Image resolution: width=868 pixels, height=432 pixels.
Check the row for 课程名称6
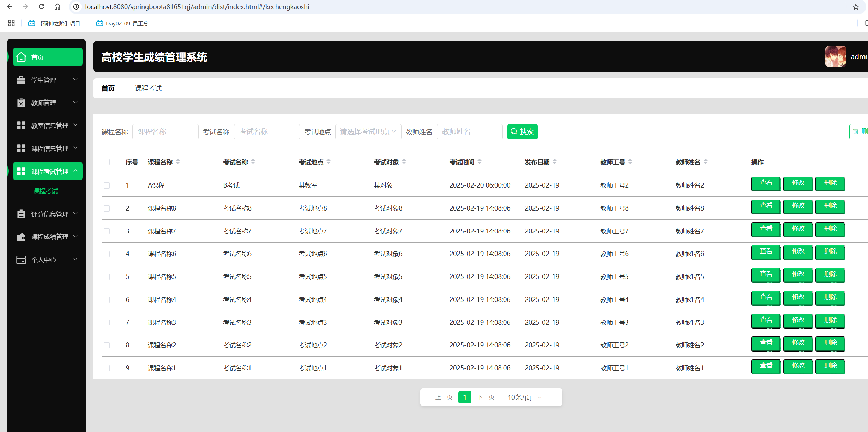(107, 254)
